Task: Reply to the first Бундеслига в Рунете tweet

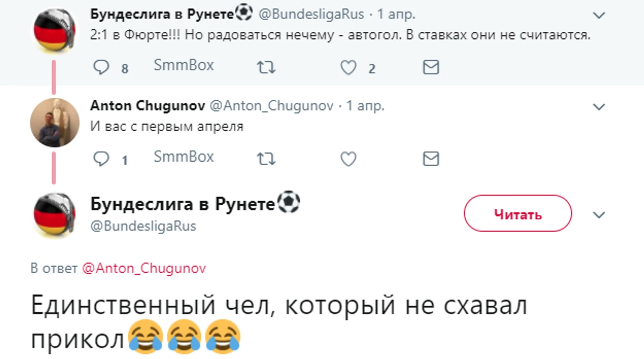Action: coord(101,67)
